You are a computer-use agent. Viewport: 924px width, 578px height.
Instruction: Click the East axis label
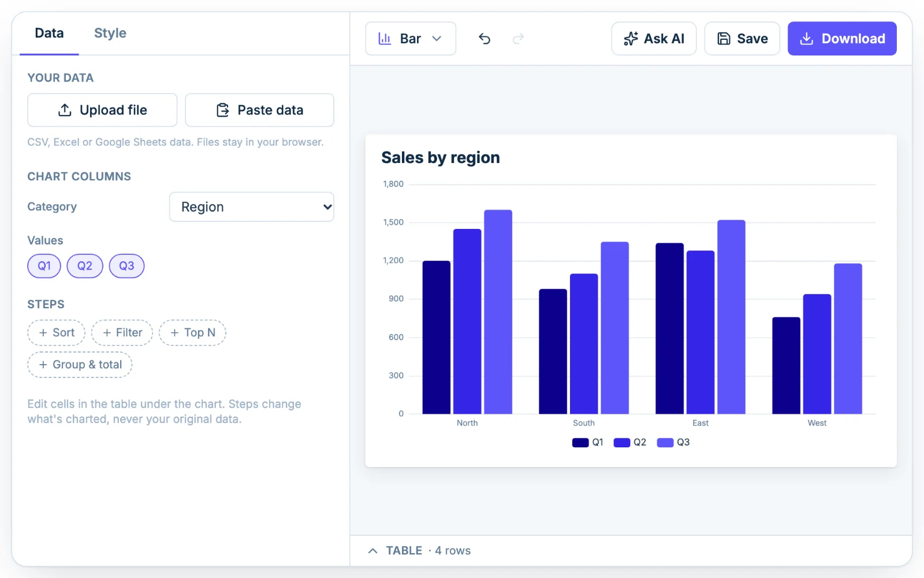[701, 423]
